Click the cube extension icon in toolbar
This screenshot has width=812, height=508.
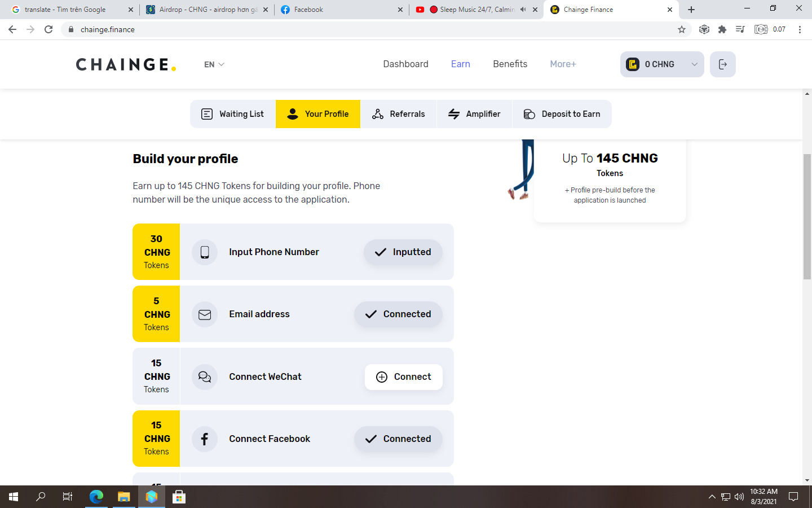pyautogui.click(x=704, y=29)
